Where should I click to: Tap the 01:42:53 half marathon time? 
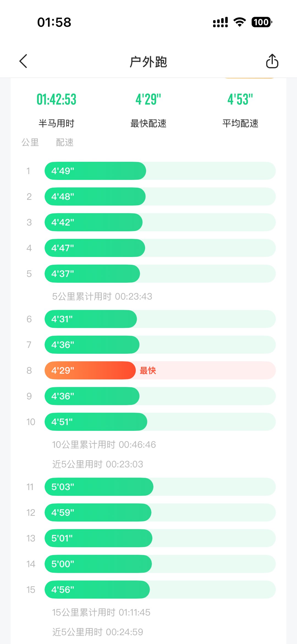pyautogui.click(x=56, y=100)
